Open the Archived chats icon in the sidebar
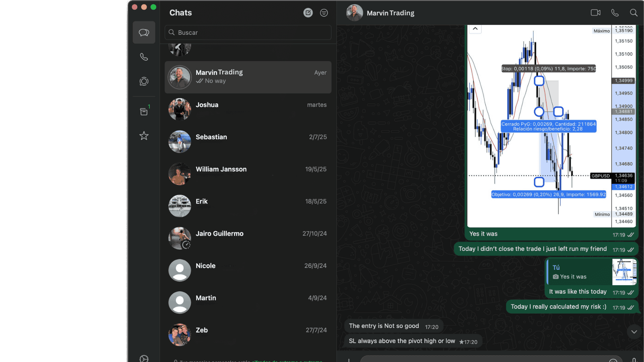This screenshot has width=644, height=362. [x=144, y=111]
